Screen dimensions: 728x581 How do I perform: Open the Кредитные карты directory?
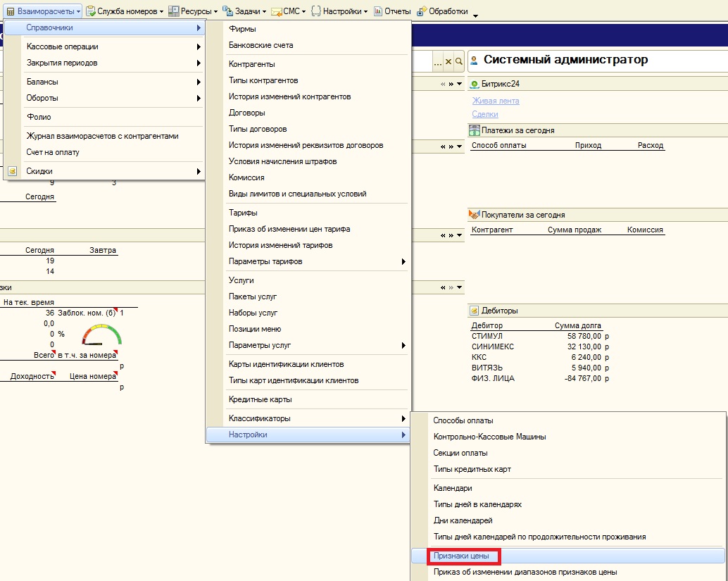(x=308, y=399)
